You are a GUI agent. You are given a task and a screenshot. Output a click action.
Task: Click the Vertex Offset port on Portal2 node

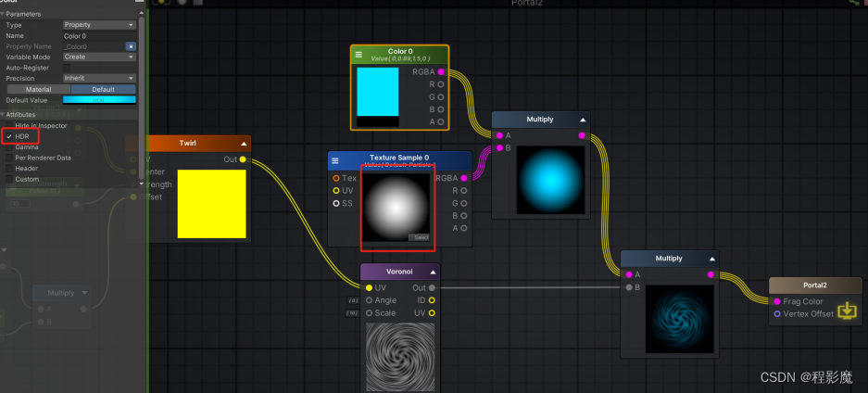[x=777, y=314]
